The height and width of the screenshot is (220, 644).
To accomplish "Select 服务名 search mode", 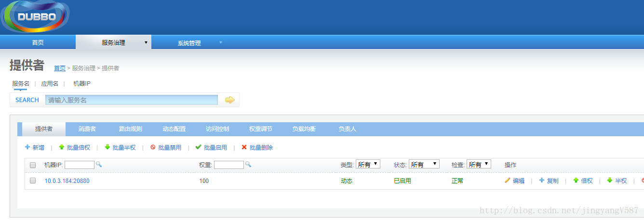I will [x=21, y=83].
